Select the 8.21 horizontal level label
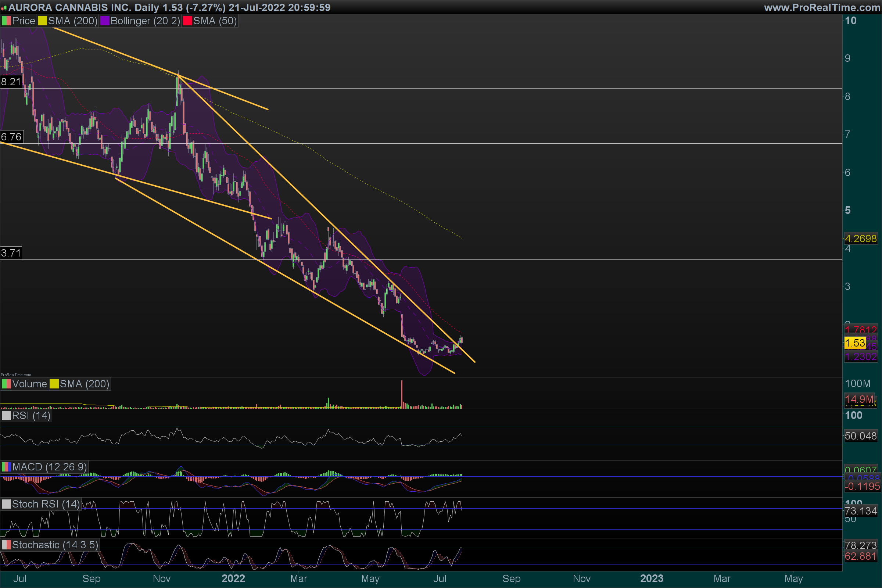This screenshot has width=882, height=588. pos(11,82)
